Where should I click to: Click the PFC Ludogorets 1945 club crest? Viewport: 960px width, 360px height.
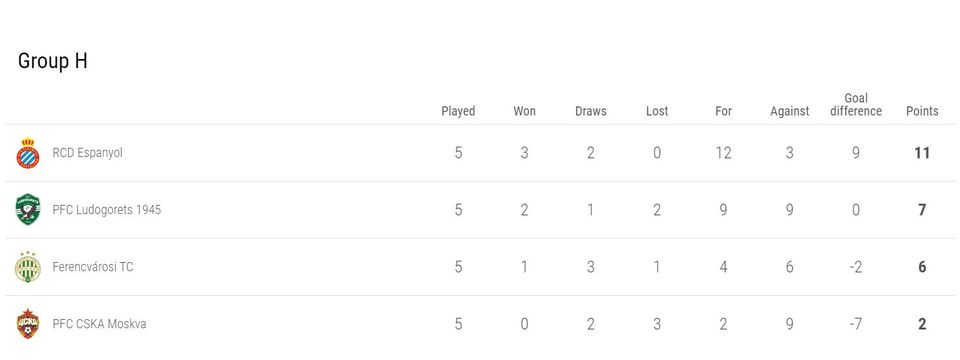[x=28, y=210]
